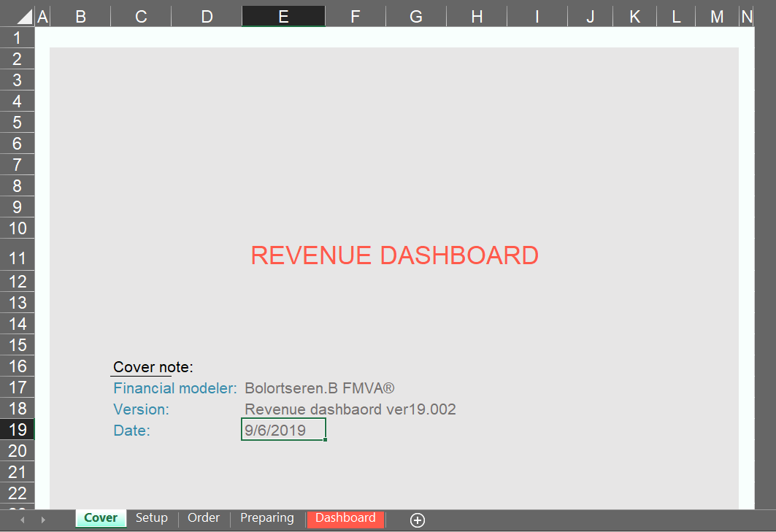Select row 21 header
Viewport: 776px width, 532px height.
[x=18, y=472]
